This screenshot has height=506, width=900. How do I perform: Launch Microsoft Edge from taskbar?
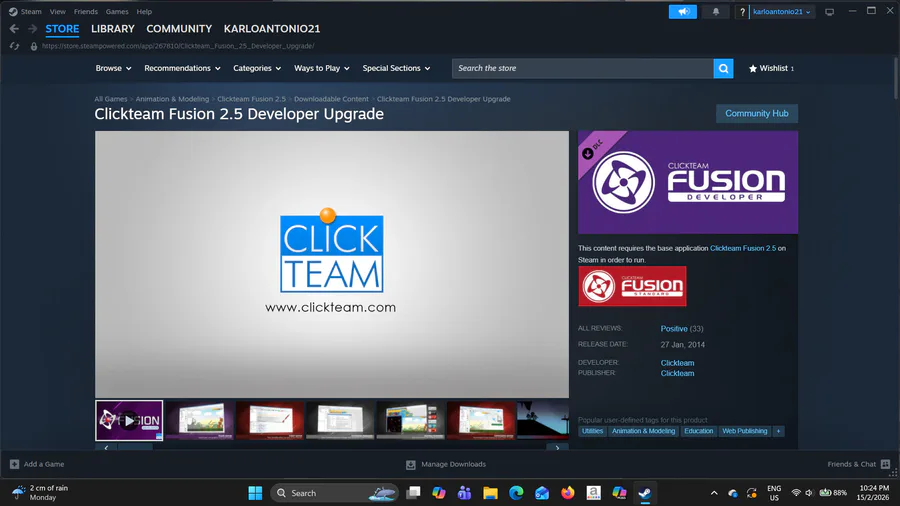click(x=516, y=493)
